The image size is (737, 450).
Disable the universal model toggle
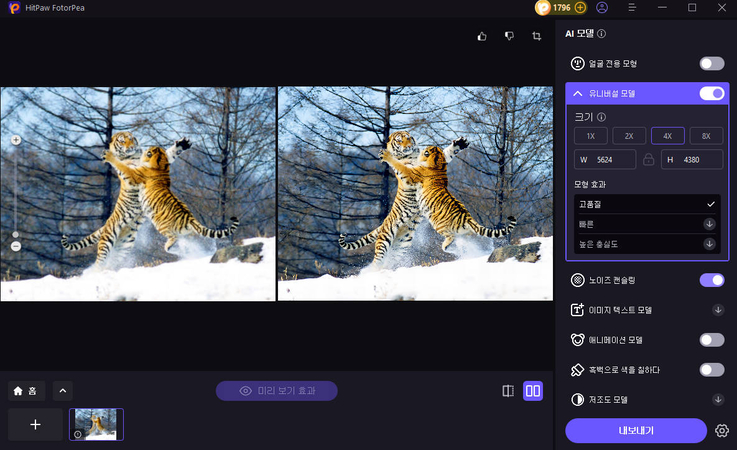712,93
